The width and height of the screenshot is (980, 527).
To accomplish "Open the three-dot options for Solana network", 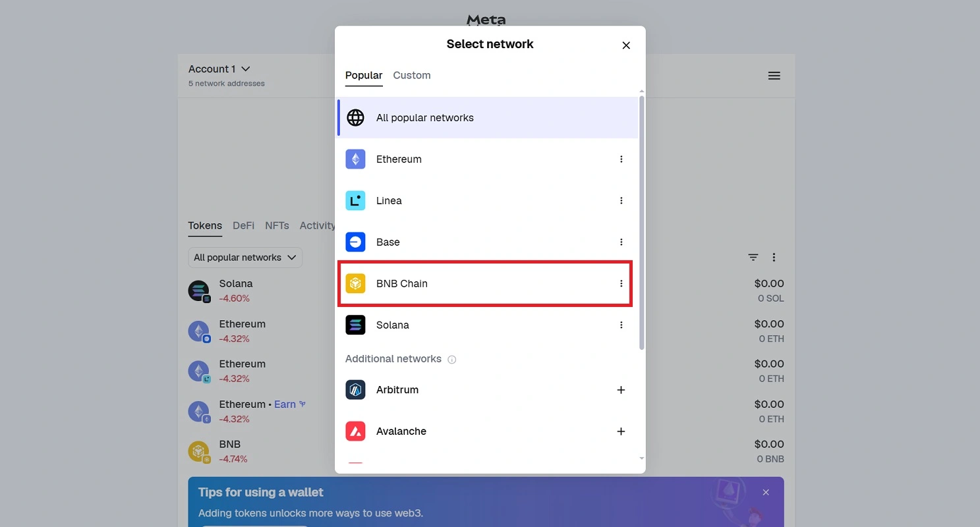I will (621, 325).
